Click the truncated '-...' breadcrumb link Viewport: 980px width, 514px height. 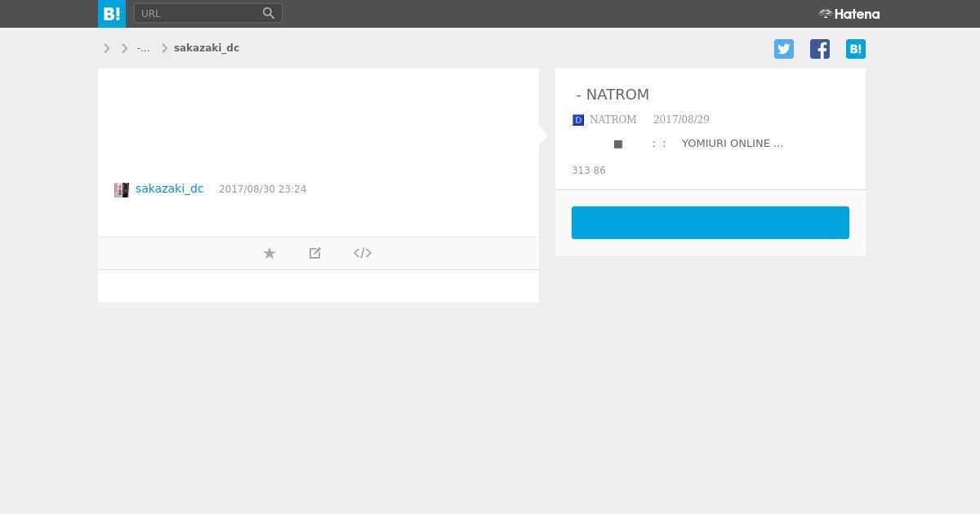pyautogui.click(x=143, y=48)
